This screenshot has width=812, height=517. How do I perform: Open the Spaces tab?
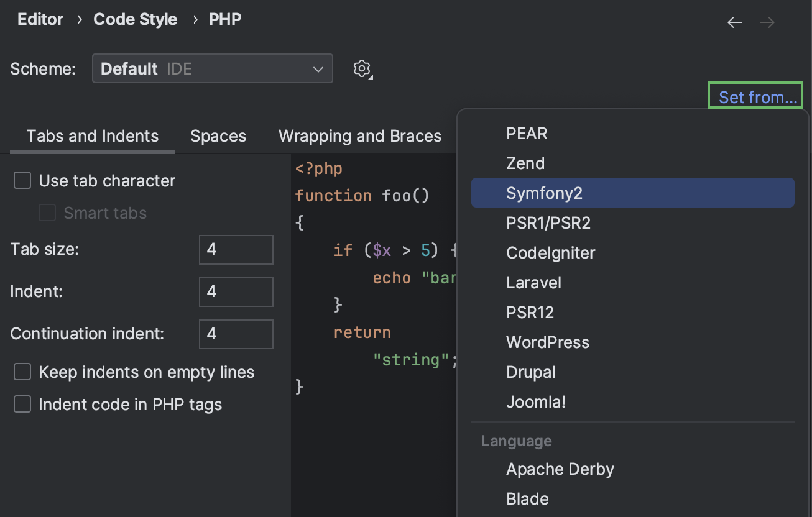218,136
